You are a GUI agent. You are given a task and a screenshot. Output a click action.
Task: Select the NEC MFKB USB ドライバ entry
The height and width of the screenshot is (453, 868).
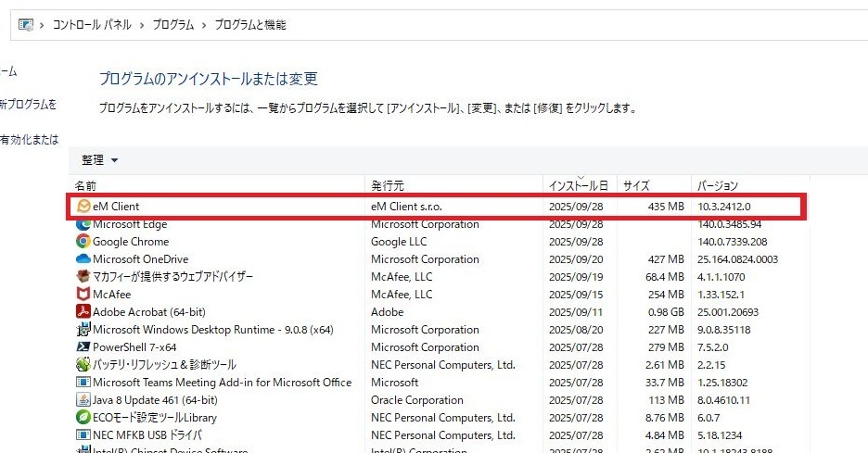pyautogui.click(x=147, y=435)
